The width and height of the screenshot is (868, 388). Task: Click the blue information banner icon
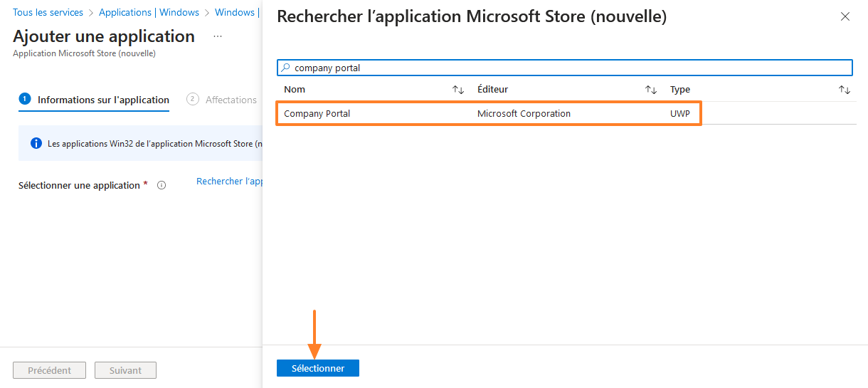coord(36,144)
